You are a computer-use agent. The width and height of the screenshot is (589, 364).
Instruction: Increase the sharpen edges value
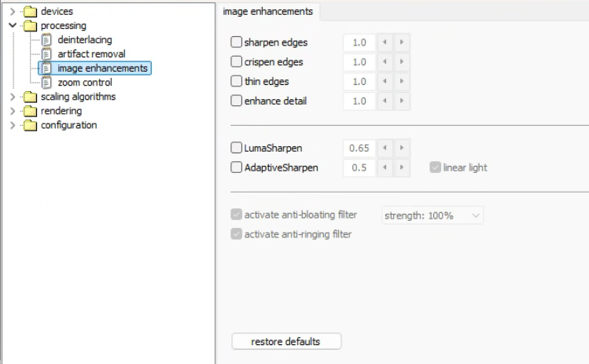[402, 42]
